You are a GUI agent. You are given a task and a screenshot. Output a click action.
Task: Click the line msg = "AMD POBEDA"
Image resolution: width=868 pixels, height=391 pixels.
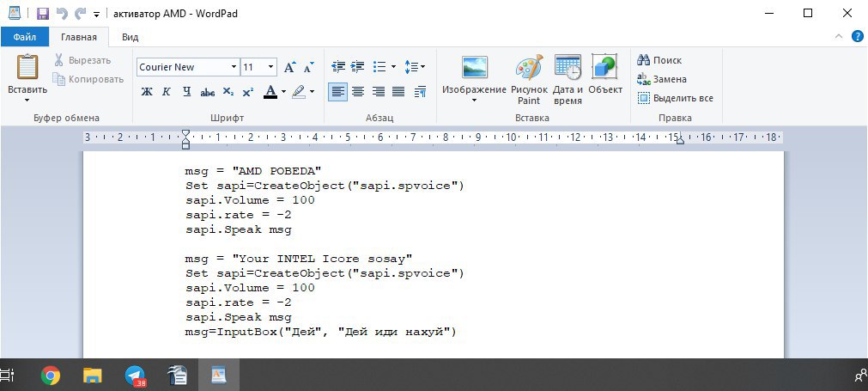pos(253,171)
